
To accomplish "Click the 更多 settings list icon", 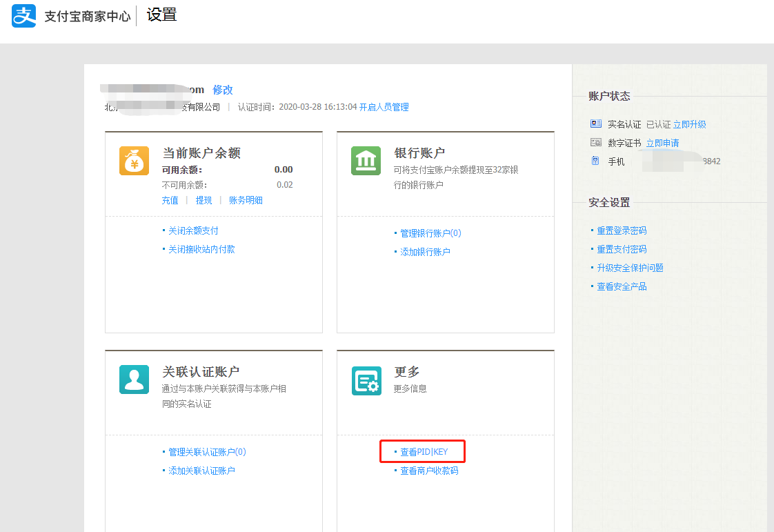I will coord(366,380).
